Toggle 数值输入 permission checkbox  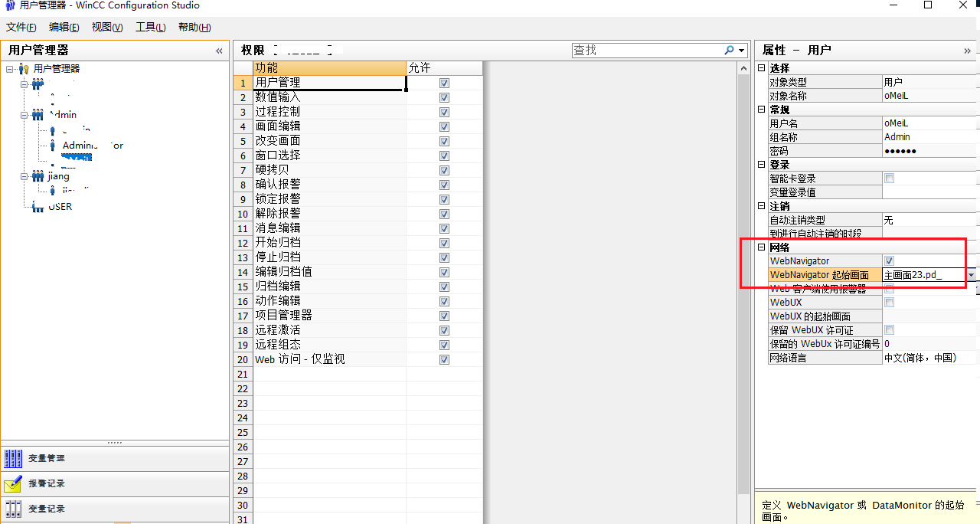(x=445, y=97)
